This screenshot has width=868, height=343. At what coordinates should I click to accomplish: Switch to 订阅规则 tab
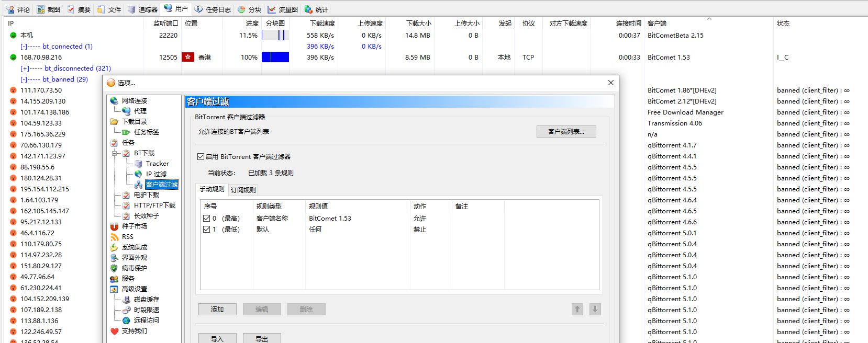[243, 190]
